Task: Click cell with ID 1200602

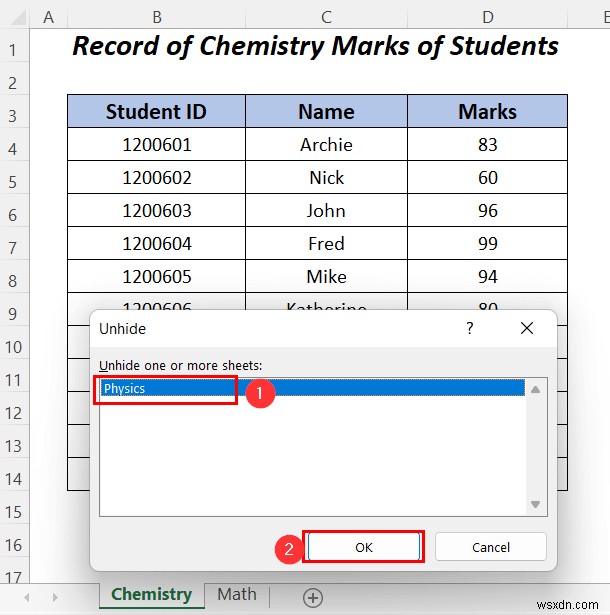Action: (157, 177)
